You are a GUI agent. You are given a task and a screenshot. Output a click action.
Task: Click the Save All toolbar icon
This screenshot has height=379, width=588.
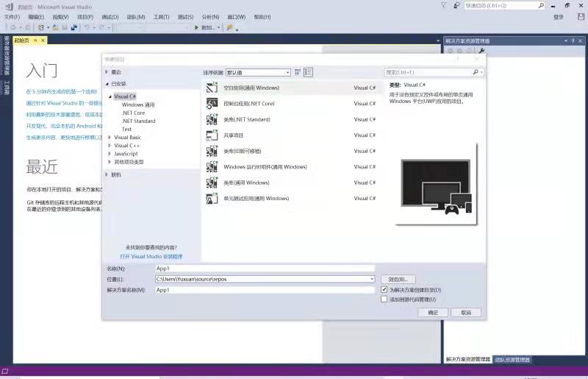point(74,27)
